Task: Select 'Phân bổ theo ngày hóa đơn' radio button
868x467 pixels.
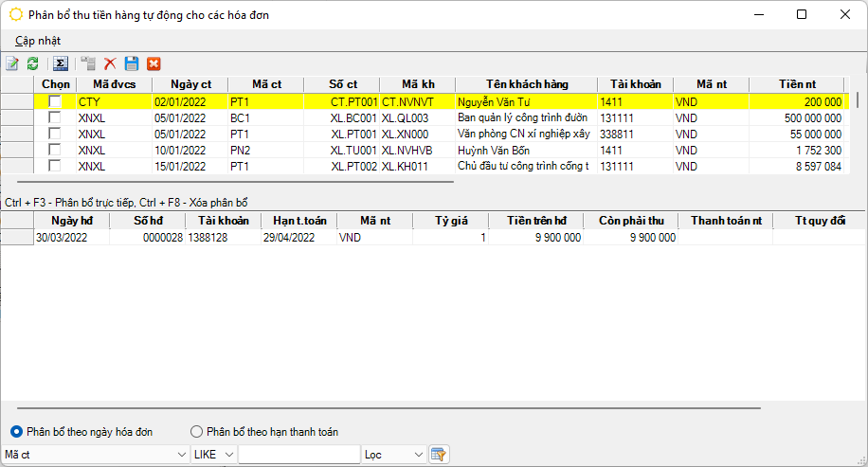Action: coord(16,432)
